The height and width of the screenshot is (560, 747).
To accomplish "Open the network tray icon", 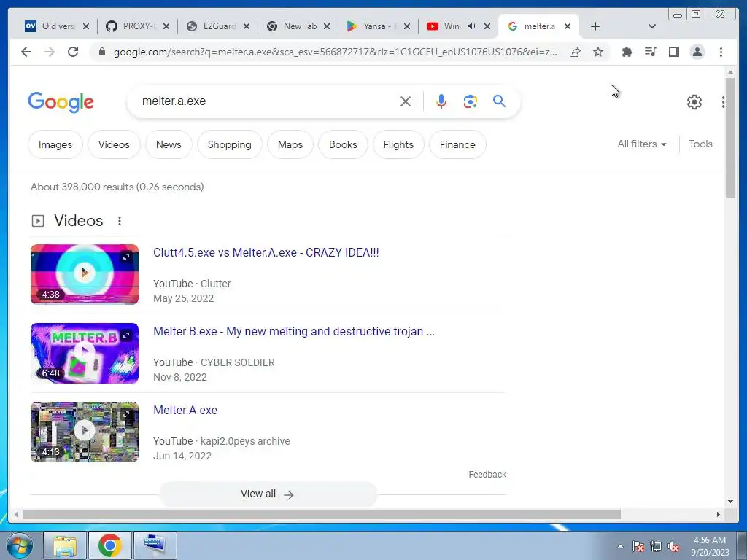I will point(656,546).
